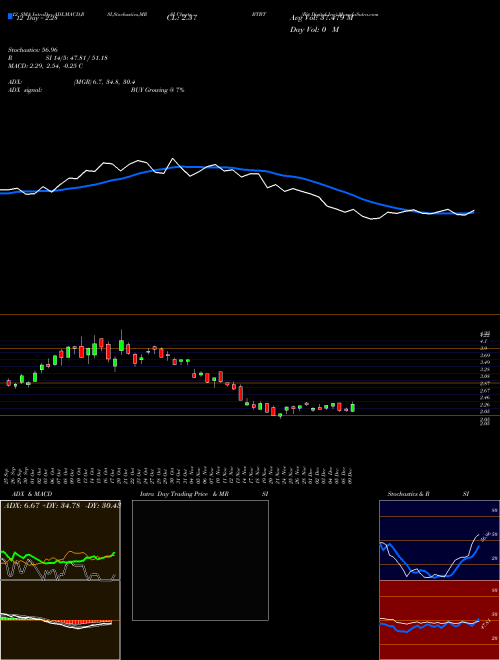Click the 'Intra Day Trading Price & MR' title
The width and height of the screenshot is (500, 660).
point(184,494)
